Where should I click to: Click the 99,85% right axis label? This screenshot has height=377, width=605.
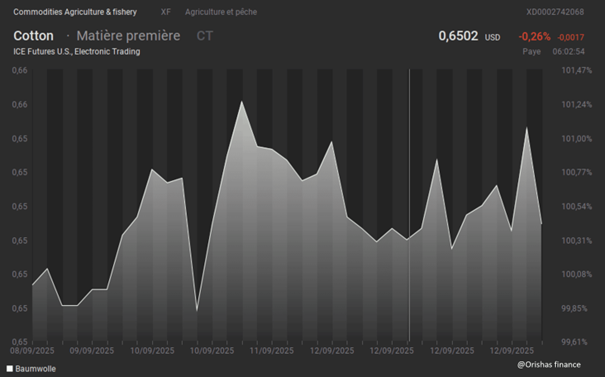click(574, 308)
